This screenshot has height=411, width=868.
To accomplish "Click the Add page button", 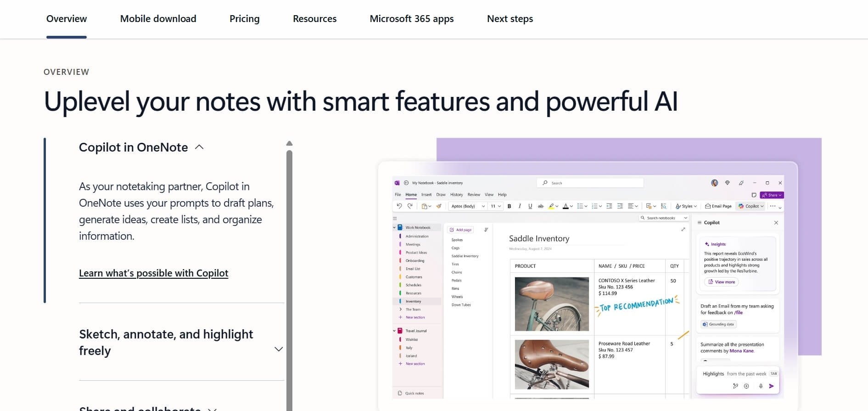I will pos(461,230).
